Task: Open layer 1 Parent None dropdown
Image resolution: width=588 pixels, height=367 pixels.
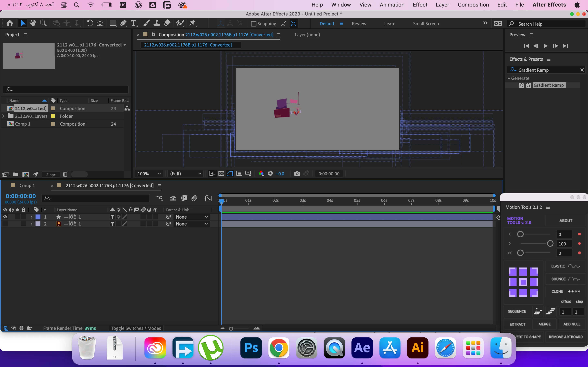Action: [192, 217]
